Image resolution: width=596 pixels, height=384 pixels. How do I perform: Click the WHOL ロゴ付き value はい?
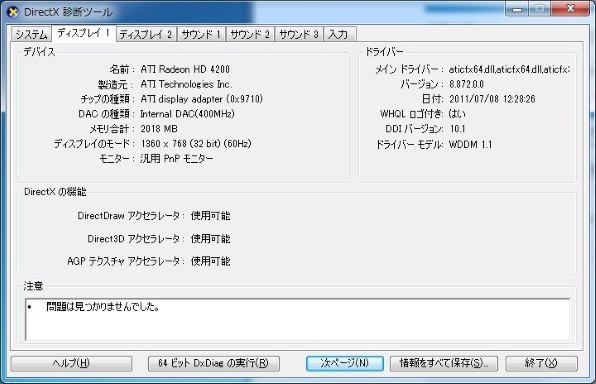pyautogui.click(x=457, y=114)
